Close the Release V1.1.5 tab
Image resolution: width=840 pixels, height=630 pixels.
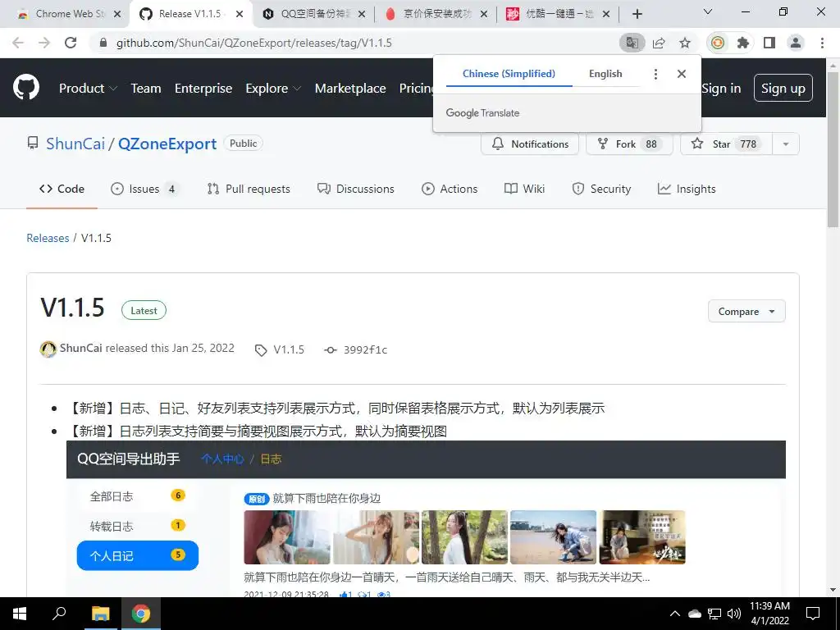point(240,14)
